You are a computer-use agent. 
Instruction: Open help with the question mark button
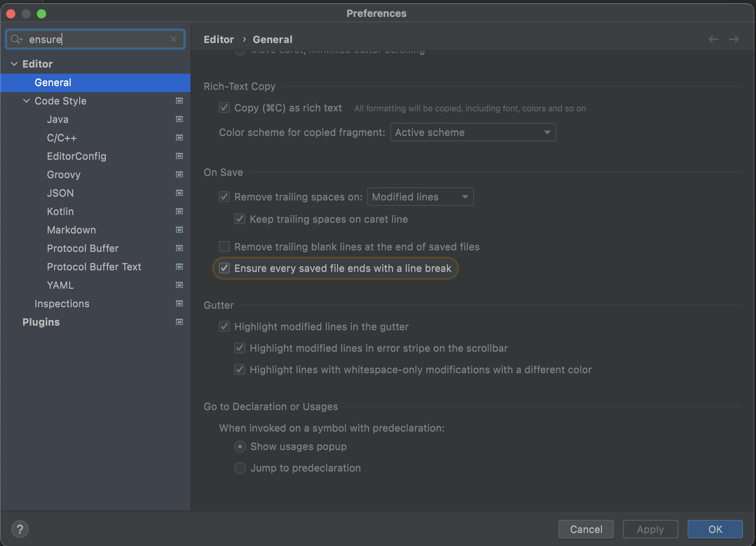[20, 529]
